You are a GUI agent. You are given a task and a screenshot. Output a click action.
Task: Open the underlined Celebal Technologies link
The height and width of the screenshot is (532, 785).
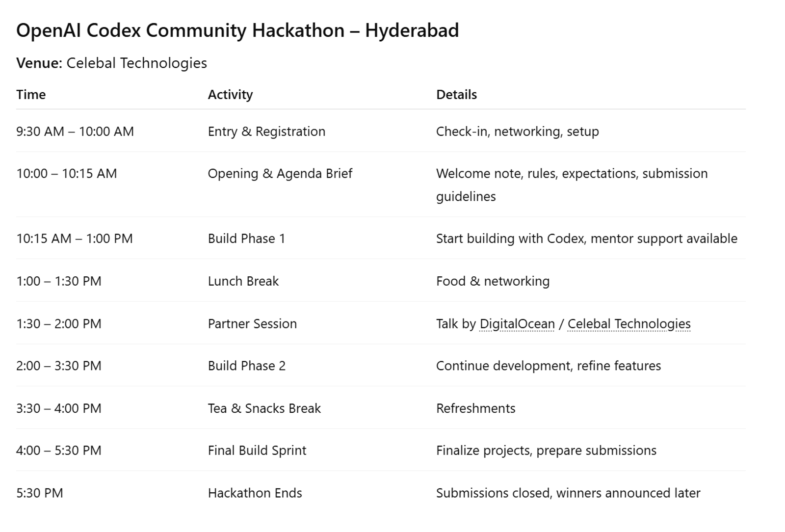click(x=628, y=324)
